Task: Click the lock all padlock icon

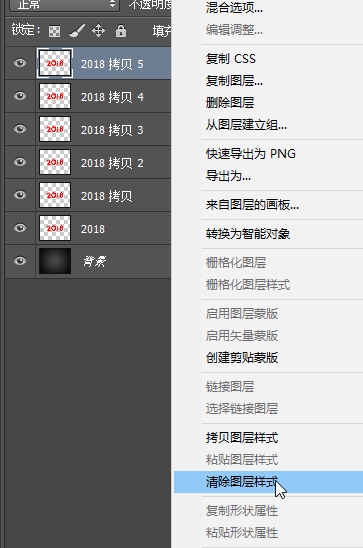Action: point(121,31)
